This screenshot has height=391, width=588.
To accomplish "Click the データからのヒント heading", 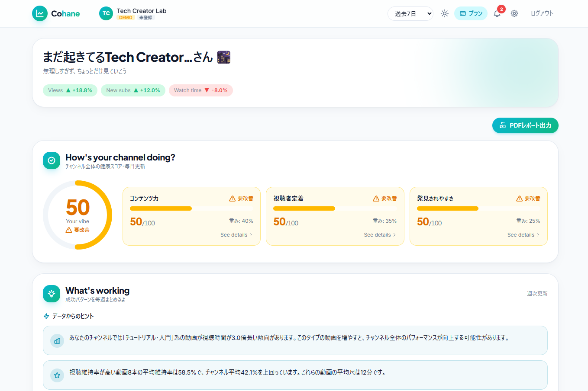I will coord(73,316).
